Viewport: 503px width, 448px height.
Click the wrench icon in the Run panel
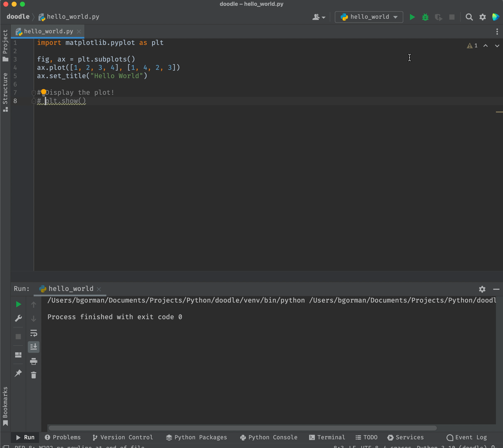click(x=18, y=318)
